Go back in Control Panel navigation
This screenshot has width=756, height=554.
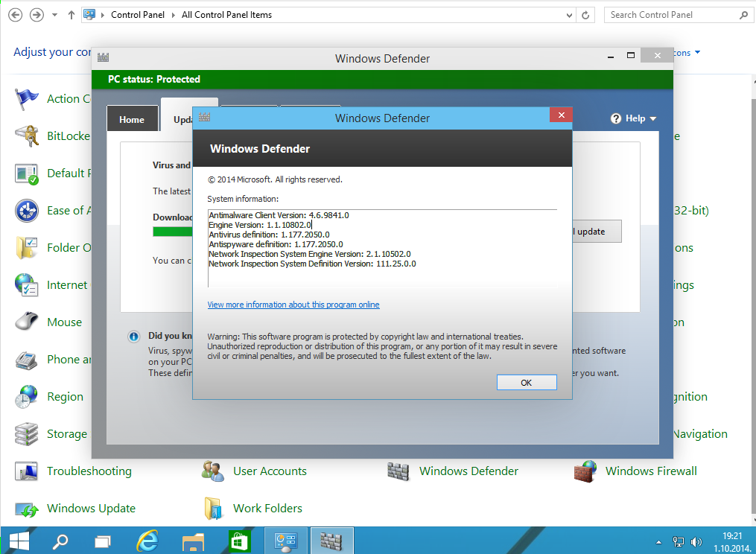click(16, 15)
